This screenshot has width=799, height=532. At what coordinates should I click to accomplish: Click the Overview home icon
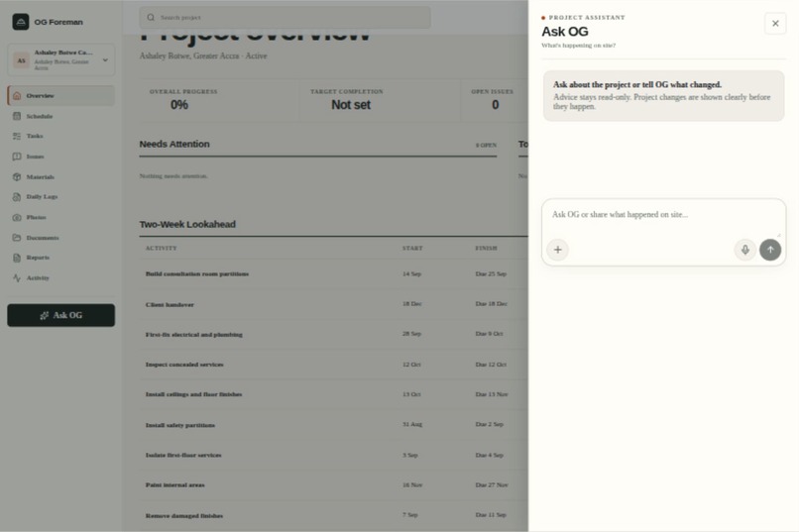point(17,96)
